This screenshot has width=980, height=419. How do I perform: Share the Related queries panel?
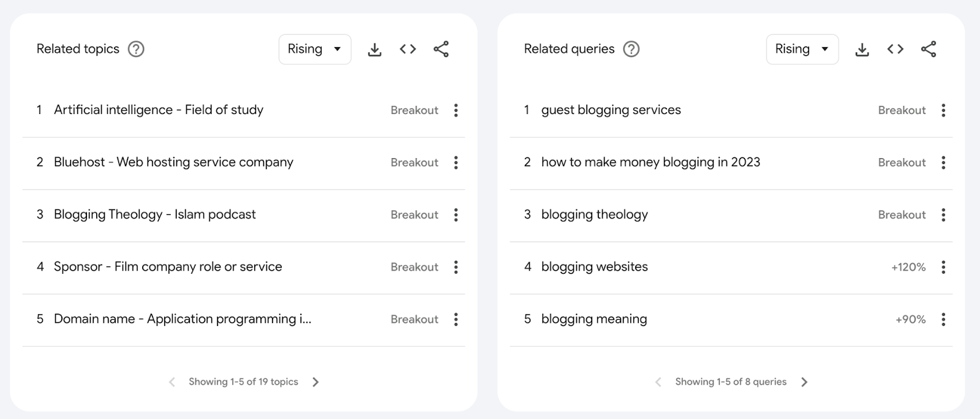[929, 49]
